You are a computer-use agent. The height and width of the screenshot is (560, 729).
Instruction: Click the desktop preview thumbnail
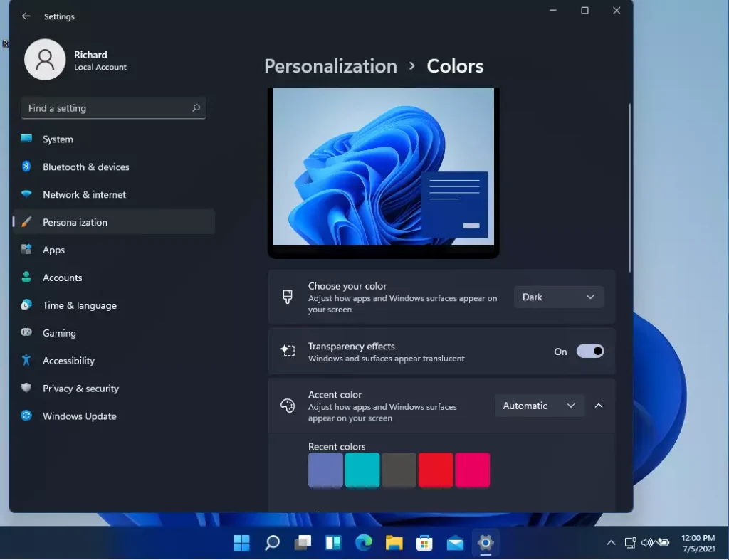pyautogui.click(x=384, y=172)
